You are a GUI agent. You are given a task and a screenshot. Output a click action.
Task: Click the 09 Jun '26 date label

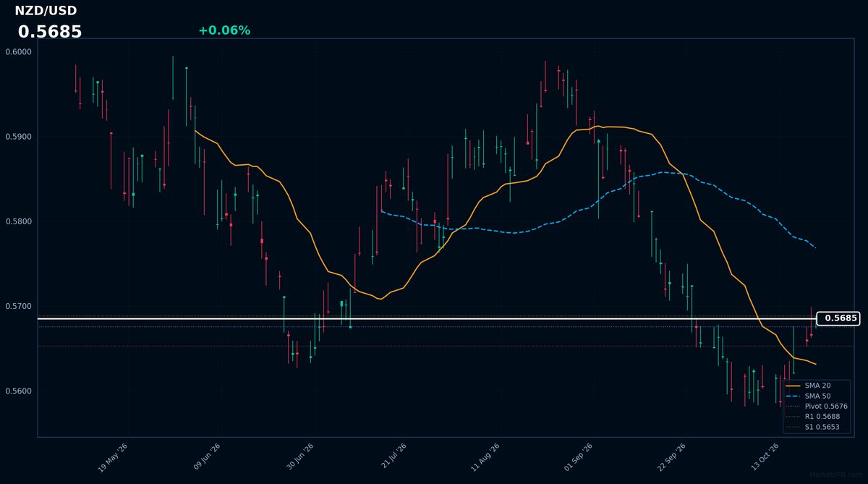(206, 458)
